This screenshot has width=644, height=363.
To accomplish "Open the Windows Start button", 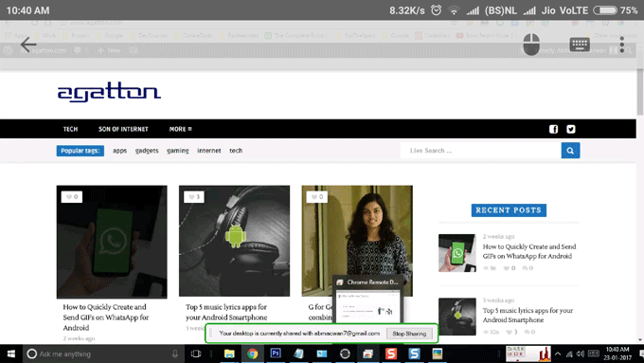I will [11, 354].
